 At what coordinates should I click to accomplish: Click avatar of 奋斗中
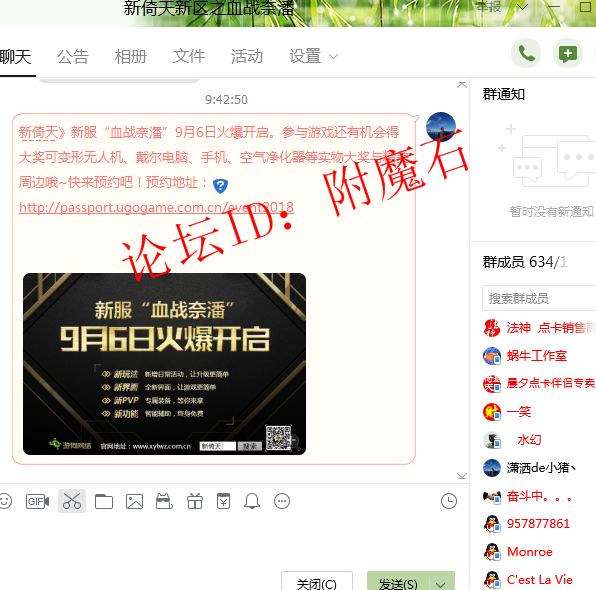492,496
